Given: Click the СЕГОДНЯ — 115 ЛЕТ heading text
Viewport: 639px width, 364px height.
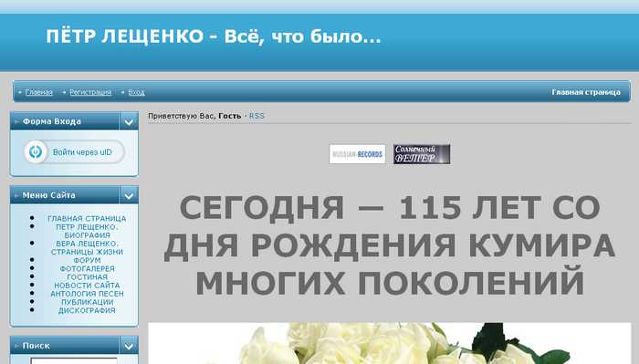Looking at the screenshot, I should tap(389, 245).
